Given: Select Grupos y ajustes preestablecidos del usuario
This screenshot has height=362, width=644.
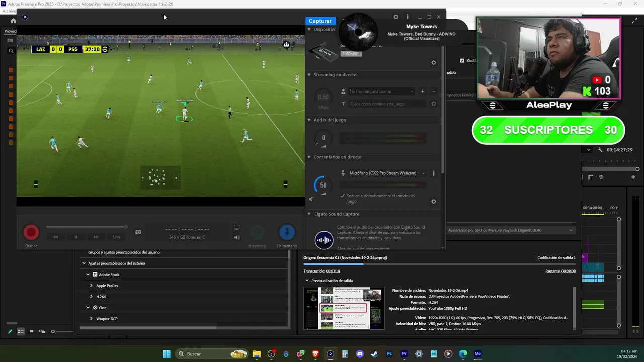Looking at the screenshot, I should click(x=124, y=252).
